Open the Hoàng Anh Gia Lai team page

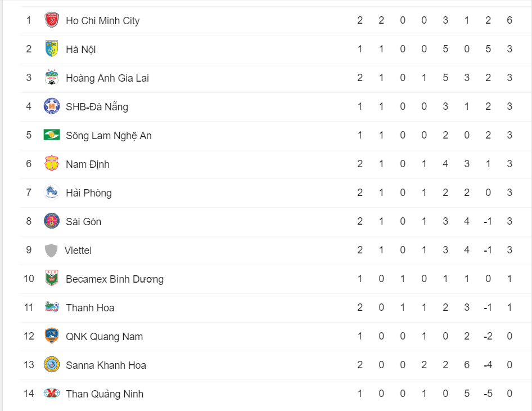point(107,78)
